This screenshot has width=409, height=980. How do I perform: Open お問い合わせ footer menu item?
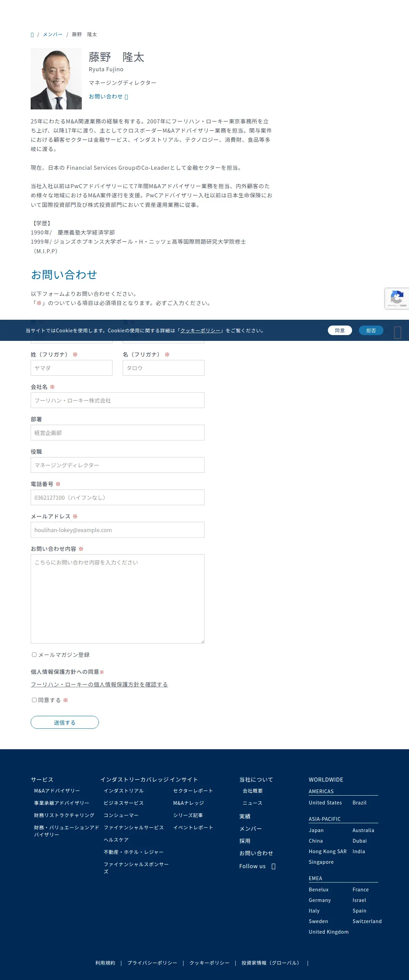(256, 853)
